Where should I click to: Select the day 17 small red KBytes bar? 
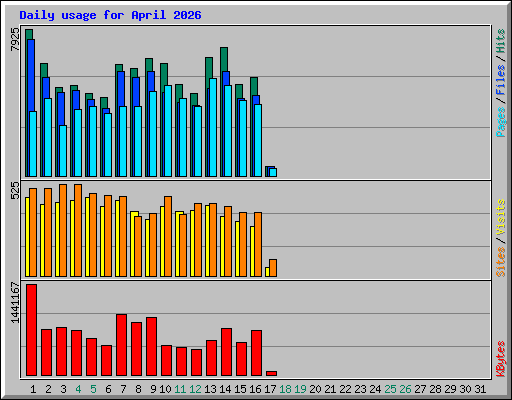pyautogui.click(x=271, y=373)
